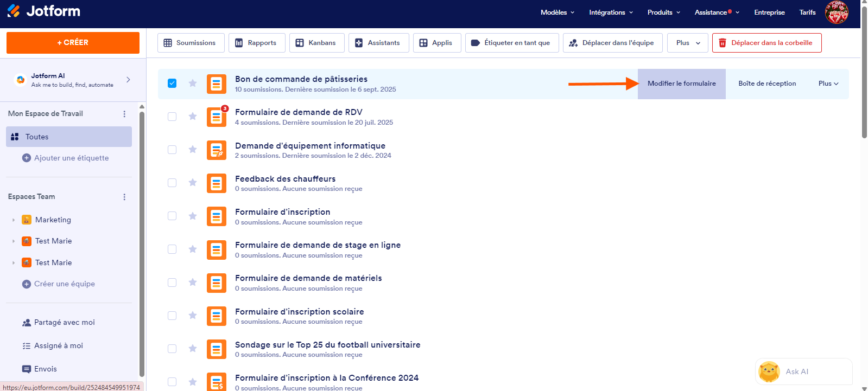Select the Demande d'équipement informatique checkbox
The width and height of the screenshot is (868, 391).
pyautogui.click(x=172, y=150)
